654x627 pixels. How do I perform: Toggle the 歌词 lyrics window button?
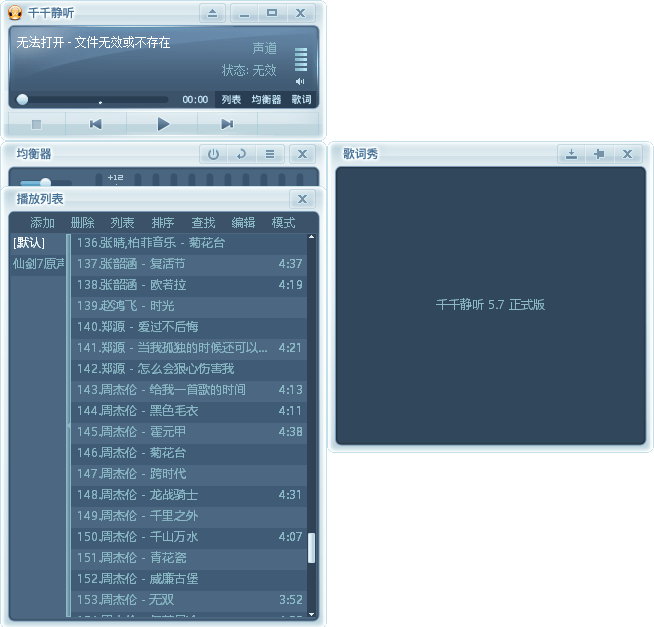coord(301,100)
